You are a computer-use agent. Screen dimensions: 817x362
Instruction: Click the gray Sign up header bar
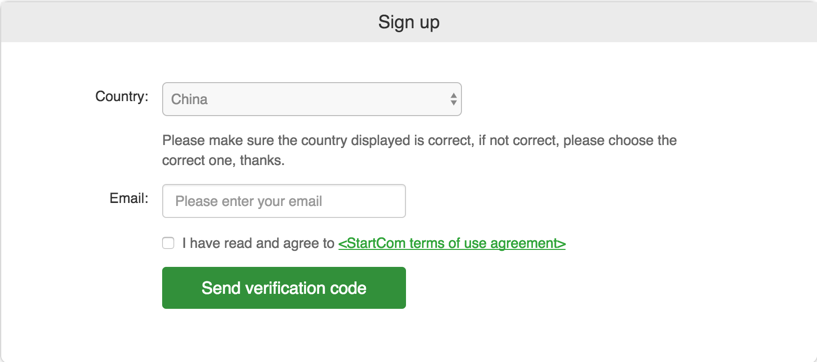(x=408, y=22)
